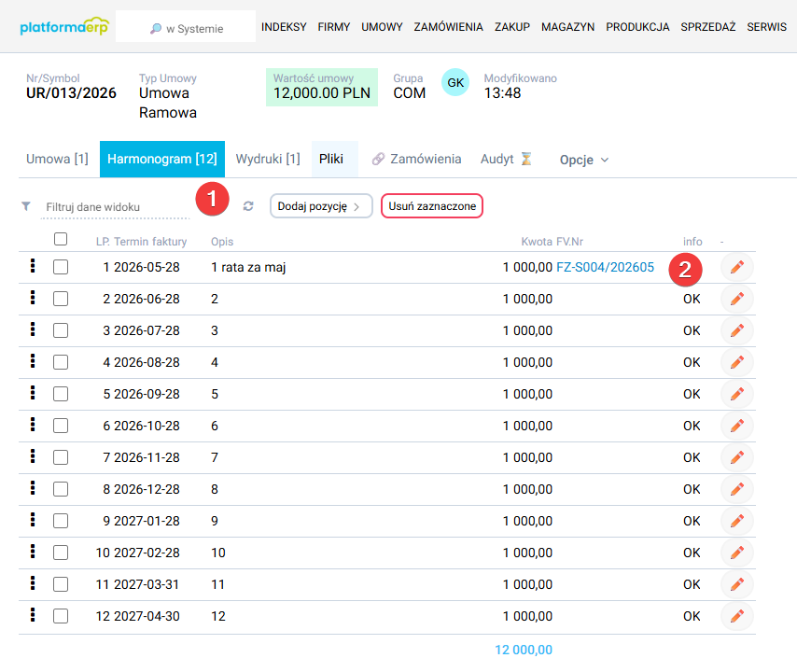The height and width of the screenshot is (672, 797).
Task: Open the UMOWY menu
Action: click(x=382, y=27)
